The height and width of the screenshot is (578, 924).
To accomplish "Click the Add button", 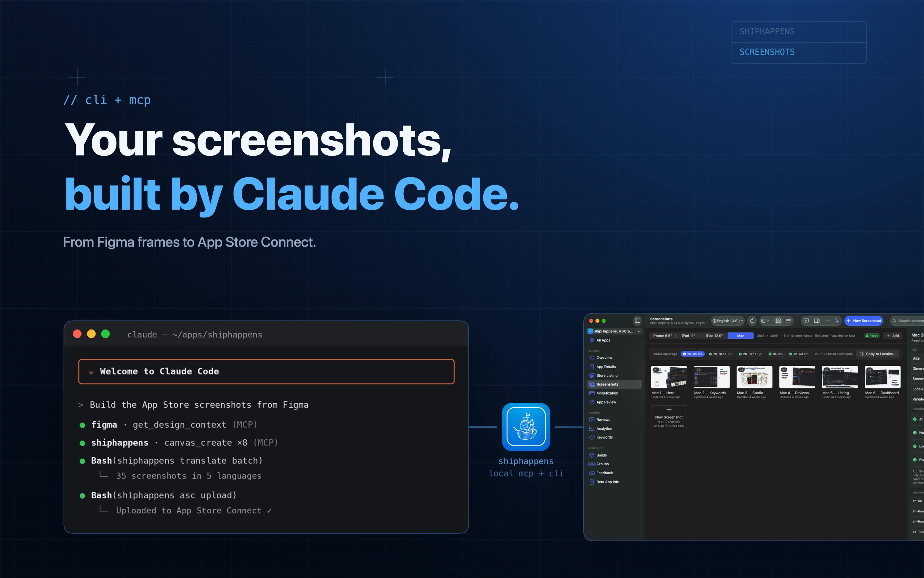I will tap(893, 336).
